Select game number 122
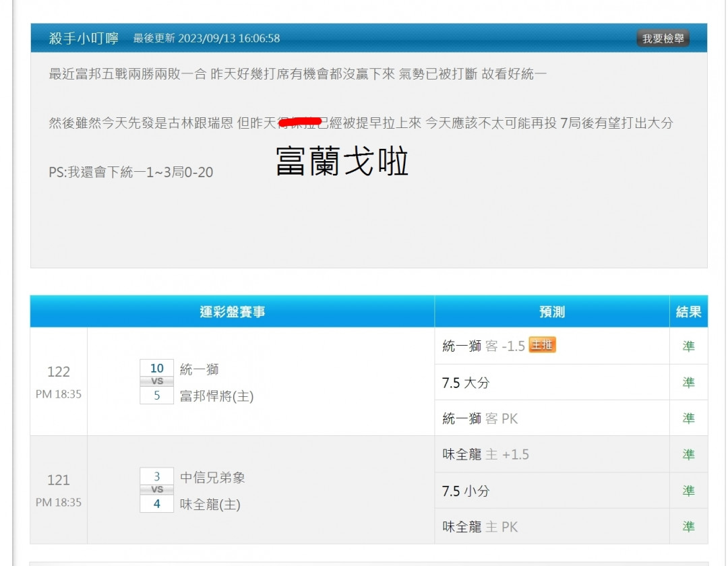 click(59, 372)
